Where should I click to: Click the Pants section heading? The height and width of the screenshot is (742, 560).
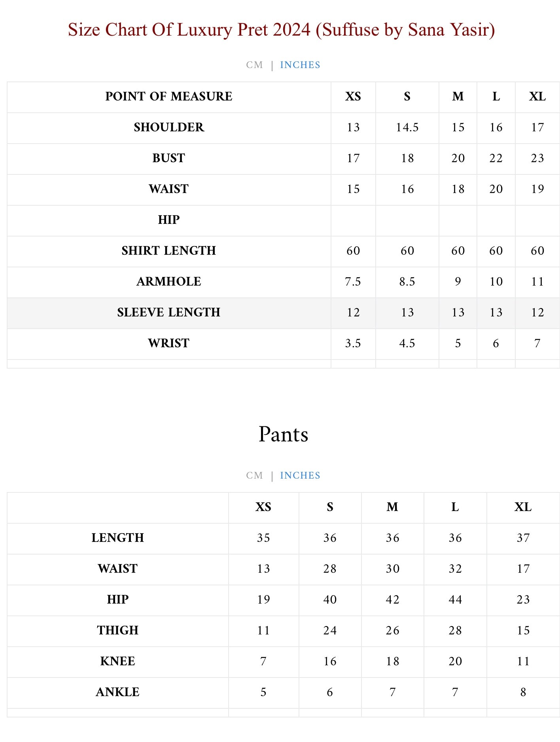coord(283,434)
